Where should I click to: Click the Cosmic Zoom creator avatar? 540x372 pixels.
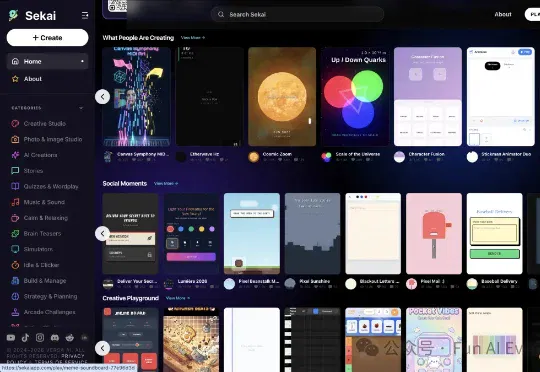click(x=253, y=157)
